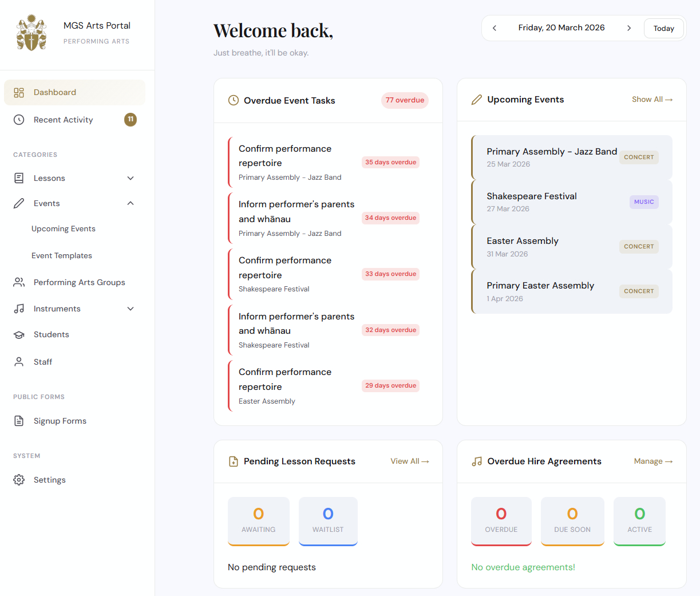
Task: Collapse the Events section in the sidebar
Action: click(x=130, y=203)
